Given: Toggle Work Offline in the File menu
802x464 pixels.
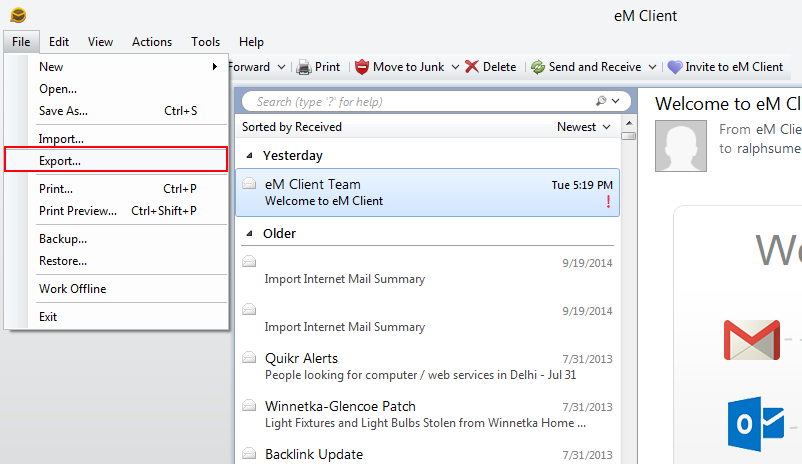Looking at the screenshot, I should 116,289.
